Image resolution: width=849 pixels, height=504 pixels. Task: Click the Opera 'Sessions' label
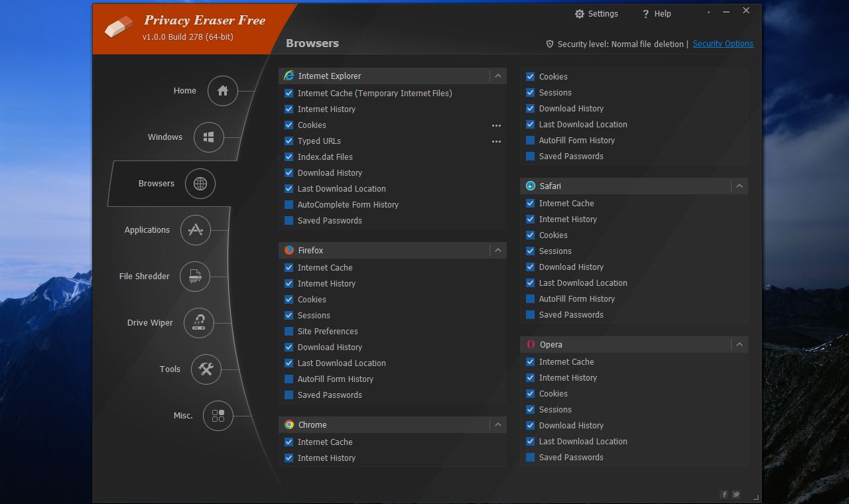click(x=555, y=409)
